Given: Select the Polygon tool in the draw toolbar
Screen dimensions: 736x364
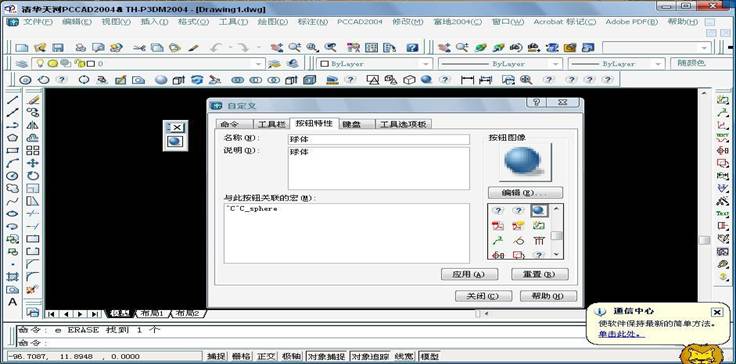Looking at the screenshot, I should pos(12,138).
